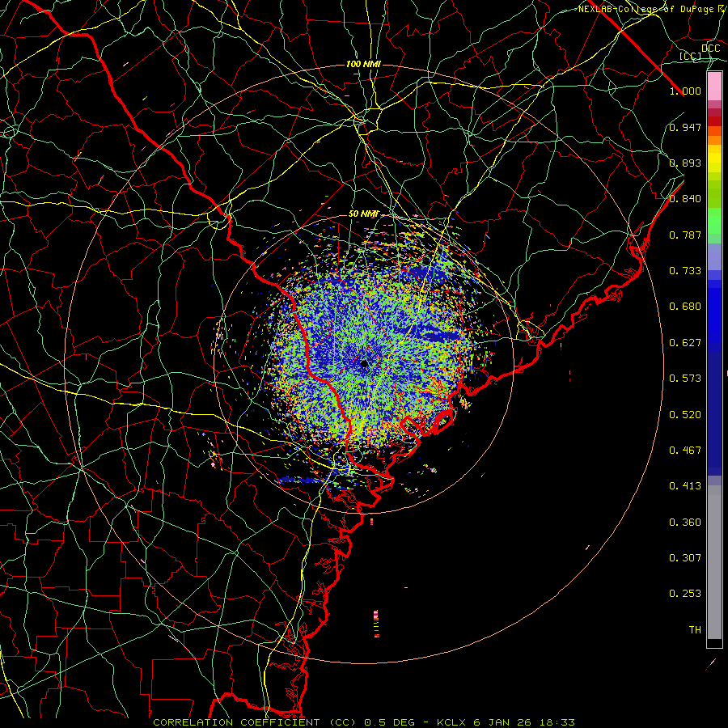Click the 18:33 timestamp in bottom caption

coord(557,722)
